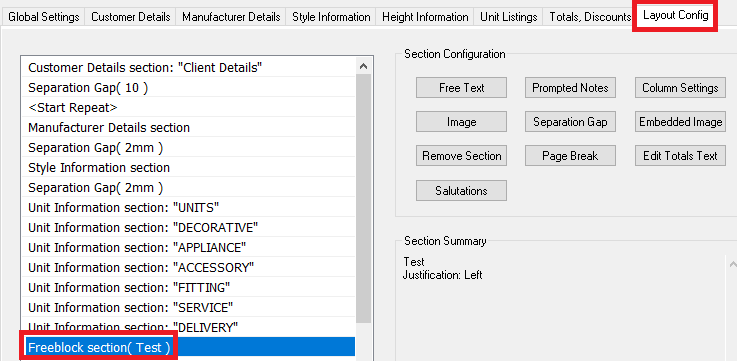Click the Free Text button
Image resolution: width=737 pixels, height=361 pixels.
(461, 88)
